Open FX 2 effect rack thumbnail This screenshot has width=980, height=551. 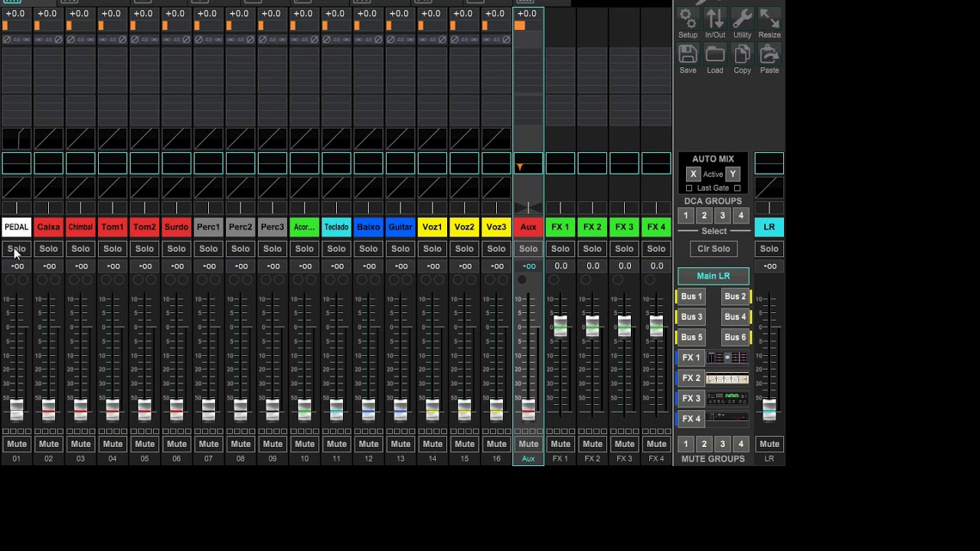pos(727,378)
